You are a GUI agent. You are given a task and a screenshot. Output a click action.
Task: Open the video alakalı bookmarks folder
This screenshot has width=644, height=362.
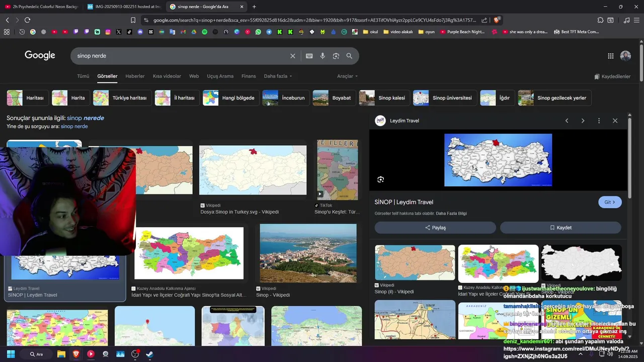click(397, 32)
